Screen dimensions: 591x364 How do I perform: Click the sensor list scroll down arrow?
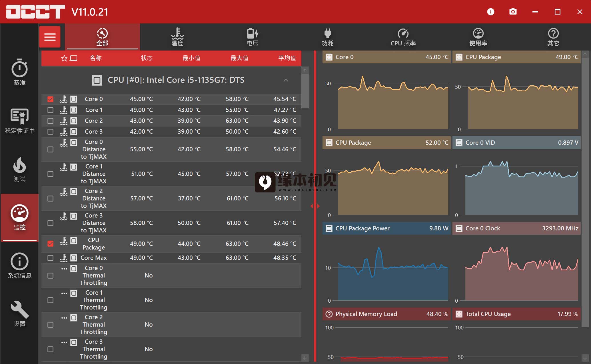tap(305, 358)
